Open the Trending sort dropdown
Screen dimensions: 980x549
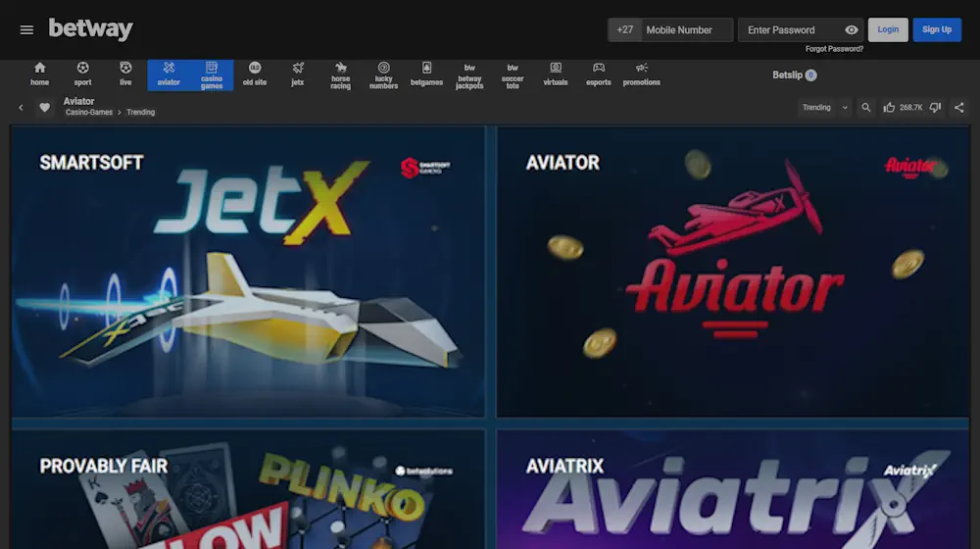click(825, 108)
